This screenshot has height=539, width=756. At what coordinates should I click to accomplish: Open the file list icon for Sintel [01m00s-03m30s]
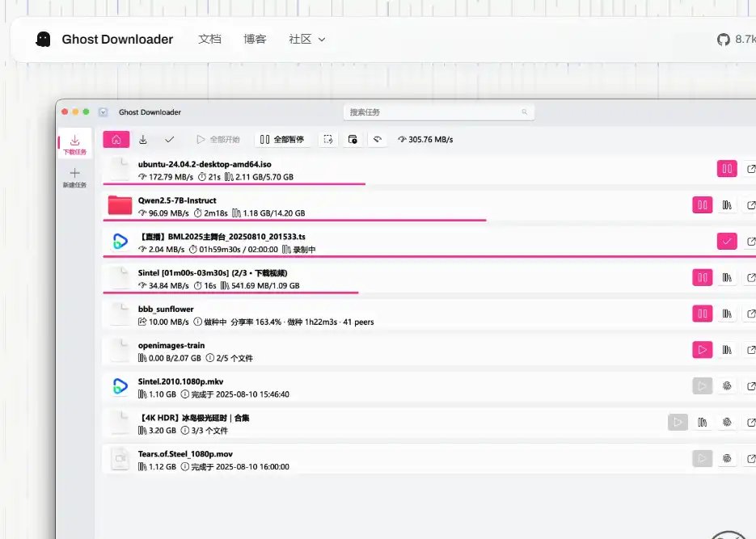point(727,277)
